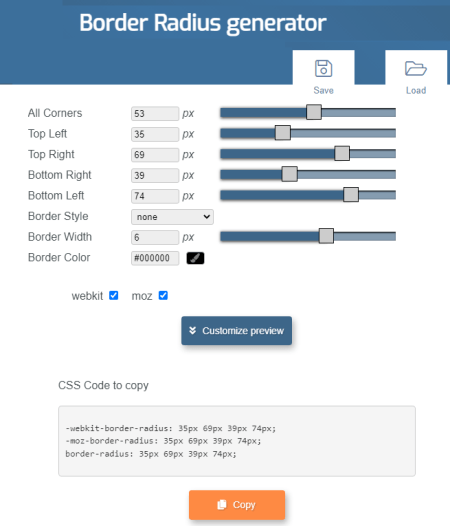Focus the Top Right value field

coord(155,155)
